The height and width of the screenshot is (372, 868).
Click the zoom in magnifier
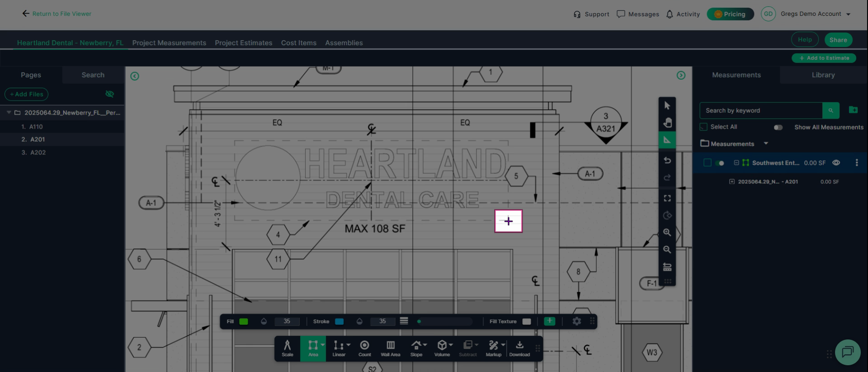pyautogui.click(x=667, y=233)
